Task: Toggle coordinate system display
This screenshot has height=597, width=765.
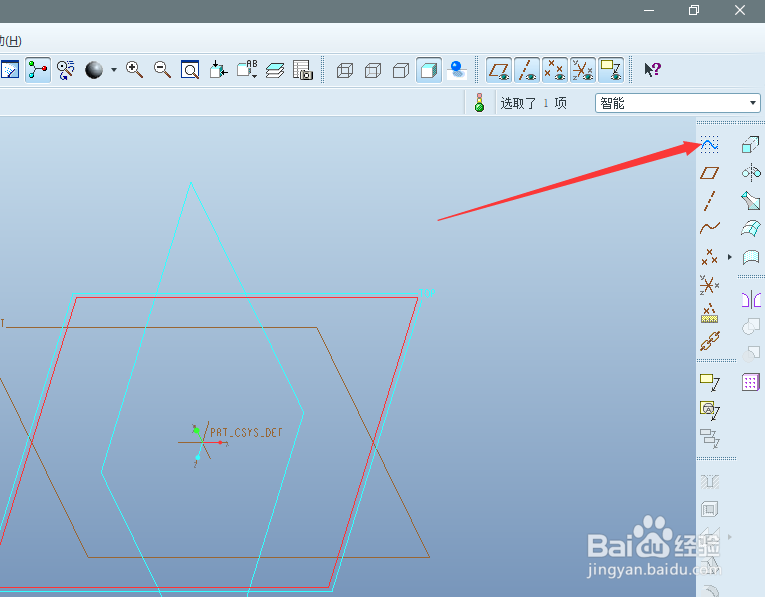Action: click(x=583, y=70)
